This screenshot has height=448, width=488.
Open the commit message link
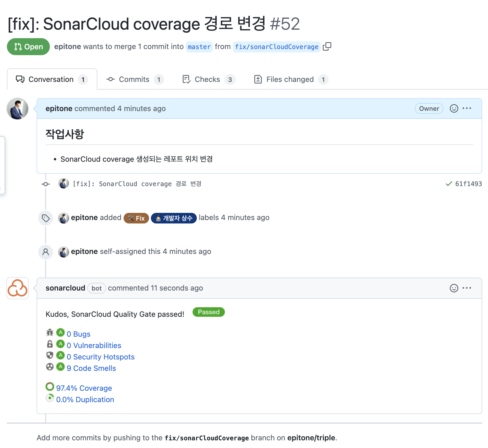point(137,184)
